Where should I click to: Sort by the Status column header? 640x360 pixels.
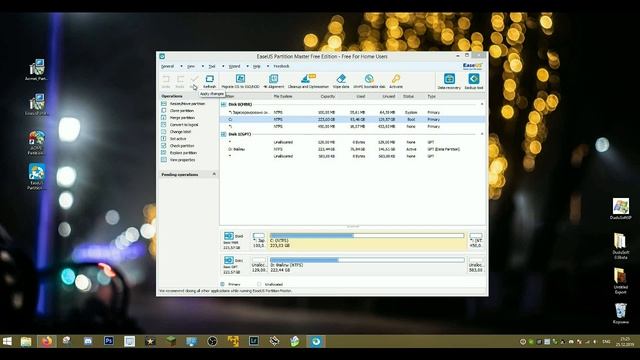tap(409, 96)
